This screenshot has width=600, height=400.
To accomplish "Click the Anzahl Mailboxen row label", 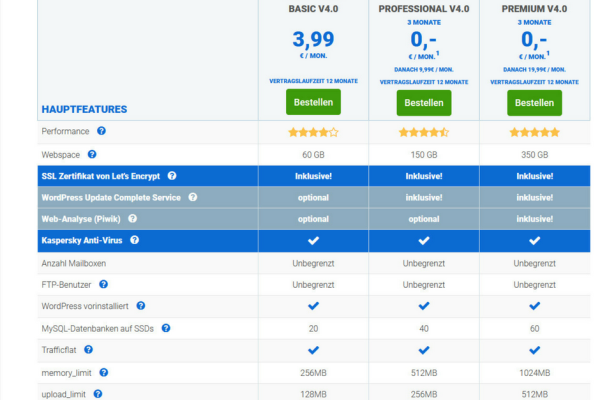I will click(x=74, y=263).
